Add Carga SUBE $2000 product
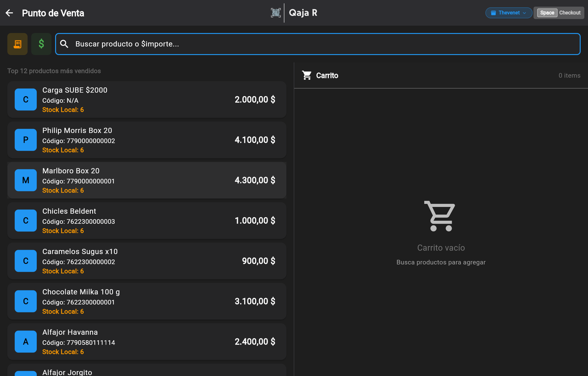The height and width of the screenshot is (376, 588). 147,100
